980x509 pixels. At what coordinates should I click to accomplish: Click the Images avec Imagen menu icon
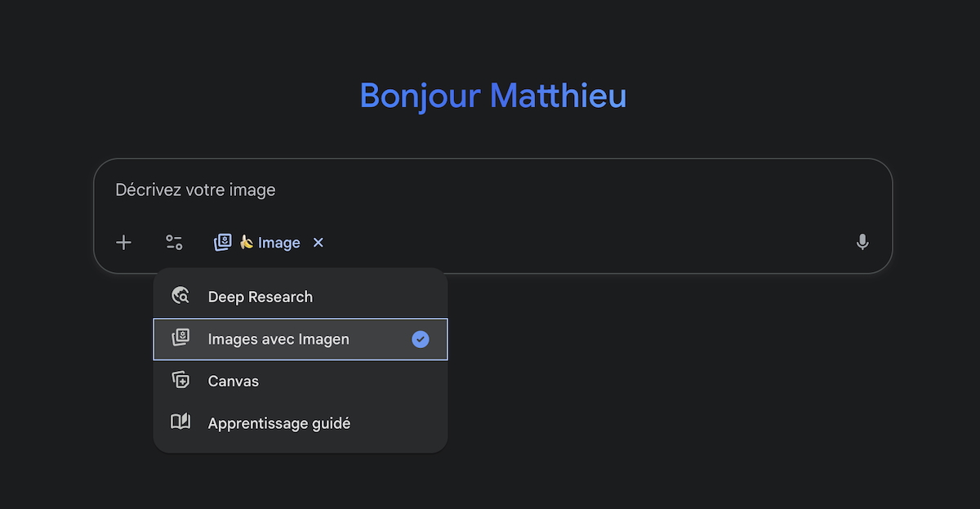tap(180, 338)
